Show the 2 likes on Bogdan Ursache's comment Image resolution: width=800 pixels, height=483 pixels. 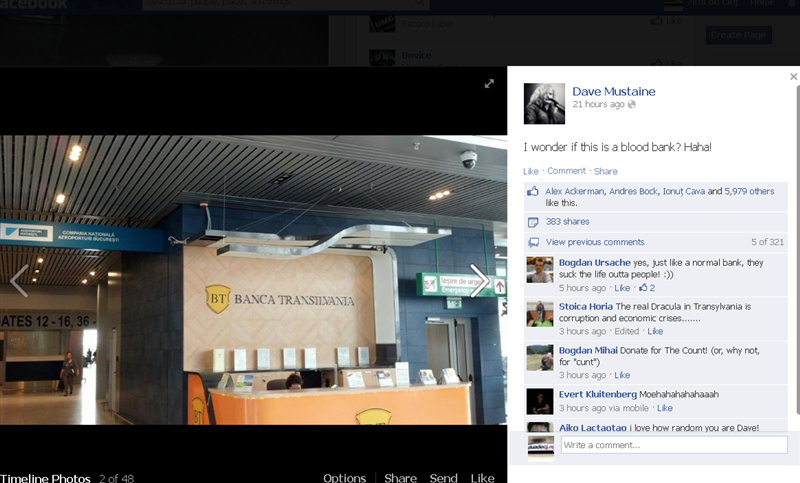647,288
